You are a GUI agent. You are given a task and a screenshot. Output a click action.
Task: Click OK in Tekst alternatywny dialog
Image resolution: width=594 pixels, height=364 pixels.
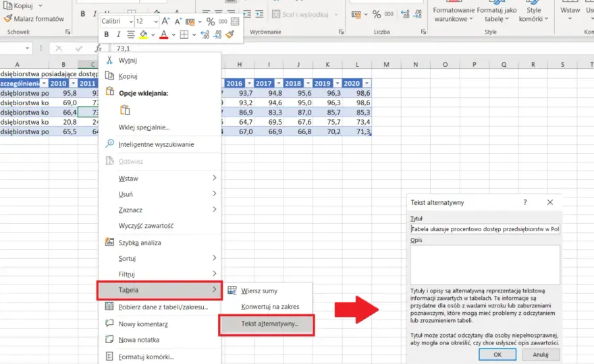(497, 355)
